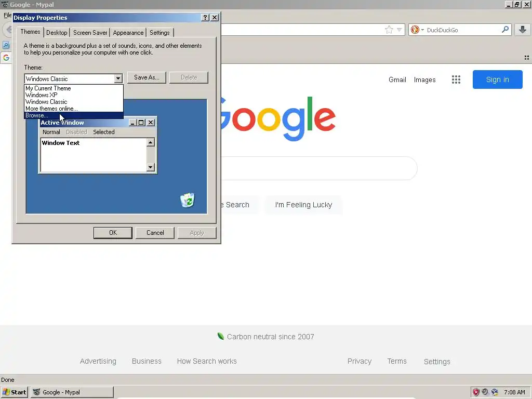
Task: Focus the Mypal address bar
Action: [302, 30]
